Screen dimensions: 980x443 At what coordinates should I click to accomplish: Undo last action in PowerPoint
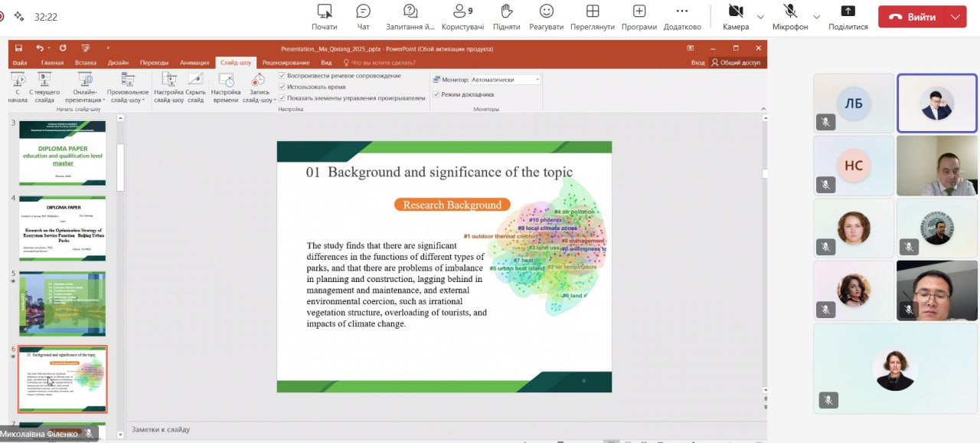coord(39,48)
